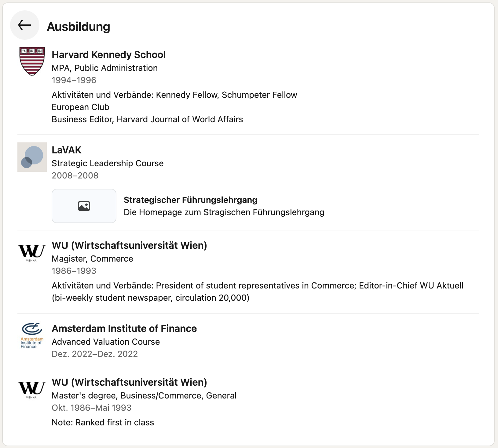This screenshot has height=448, width=498.
Task: Open the Strategischer Führungslehrgang media thumbnail
Action: tap(84, 206)
